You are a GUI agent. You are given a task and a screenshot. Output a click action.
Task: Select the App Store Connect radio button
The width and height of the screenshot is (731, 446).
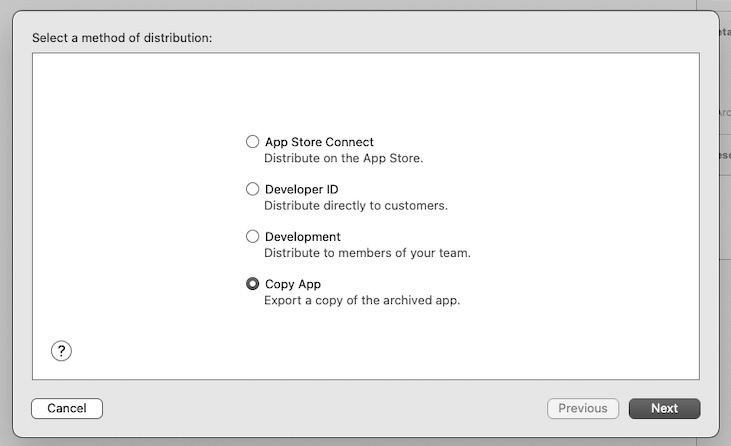point(252,142)
